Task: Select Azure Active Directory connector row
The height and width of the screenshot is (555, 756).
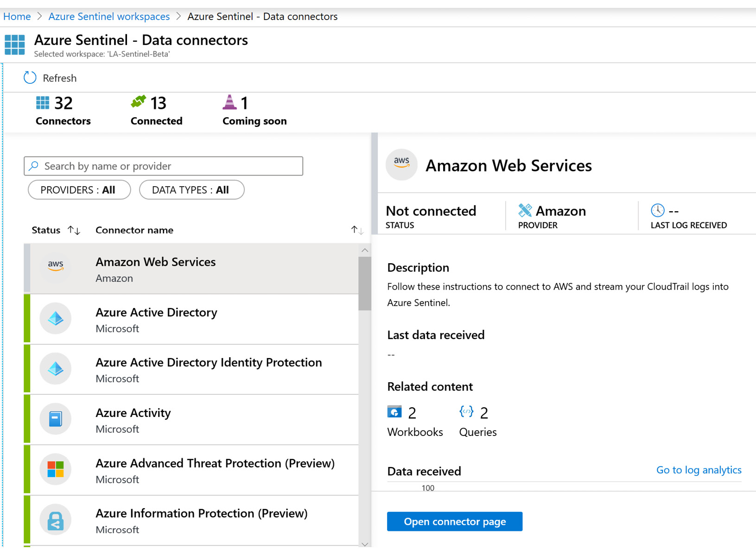Action: pos(191,319)
